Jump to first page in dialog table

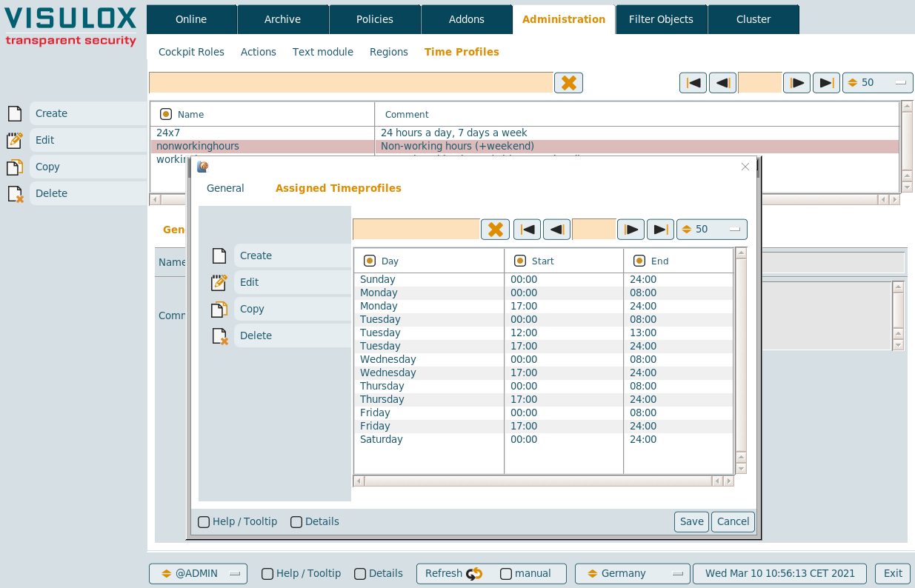pos(527,230)
